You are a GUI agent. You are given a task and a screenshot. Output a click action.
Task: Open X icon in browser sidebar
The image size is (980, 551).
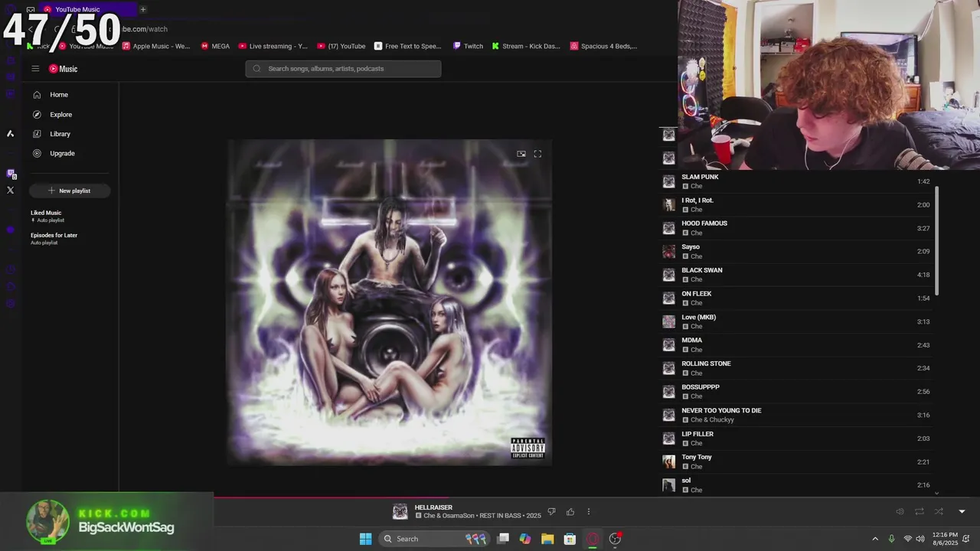coord(11,191)
